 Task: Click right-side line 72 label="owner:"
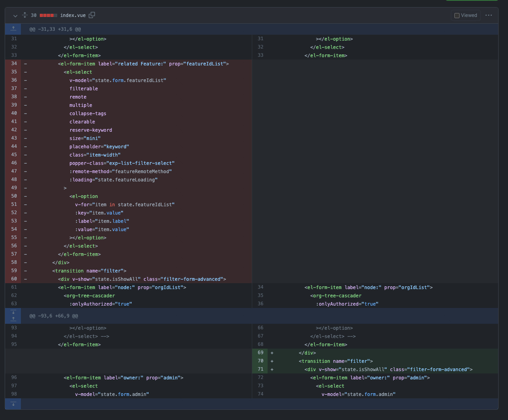point(370,378)
